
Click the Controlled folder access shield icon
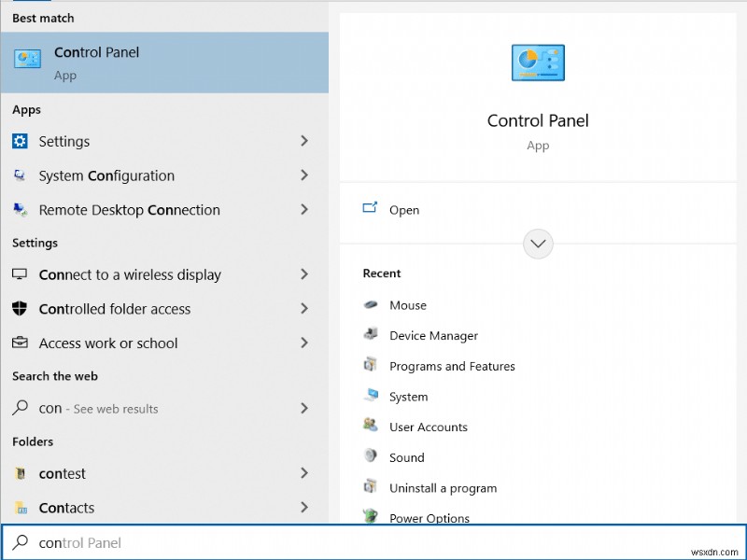click(21, 309)
